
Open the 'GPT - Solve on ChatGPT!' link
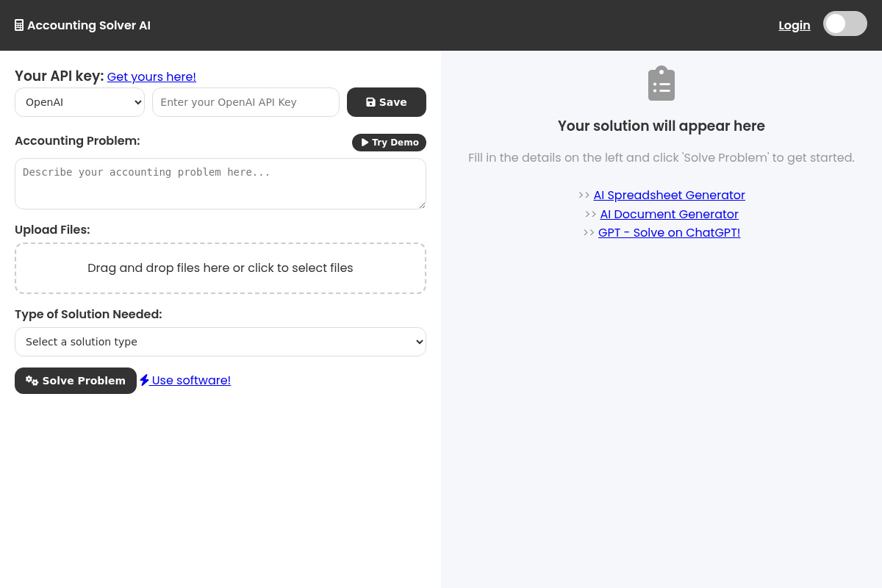pyautogui.click(x=670, y=232)
